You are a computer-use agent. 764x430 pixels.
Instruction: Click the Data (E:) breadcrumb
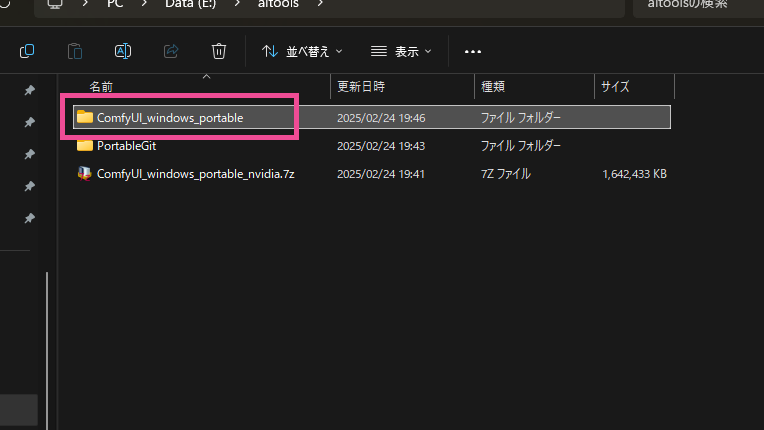tap(191, 4)
